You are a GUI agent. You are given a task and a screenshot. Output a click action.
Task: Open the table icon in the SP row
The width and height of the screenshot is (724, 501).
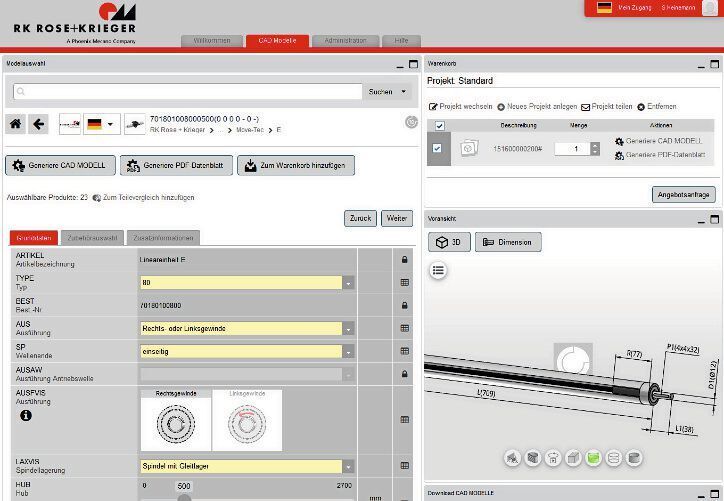click(x=404, y=351)
